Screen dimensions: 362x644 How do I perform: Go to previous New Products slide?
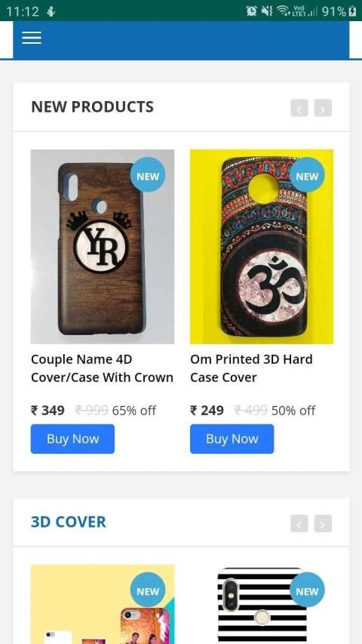click(x=299, y=109)
